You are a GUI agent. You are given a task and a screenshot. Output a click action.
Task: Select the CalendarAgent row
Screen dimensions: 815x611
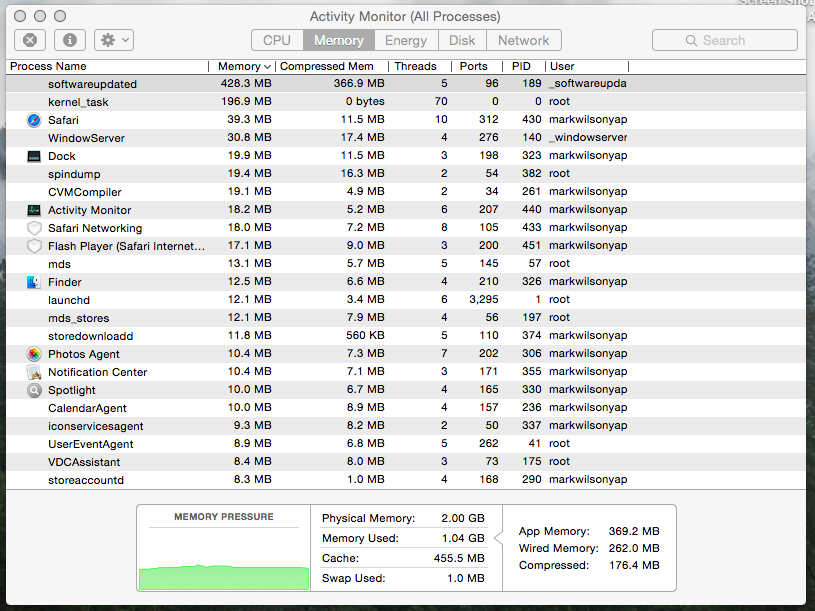coord(406,408)
